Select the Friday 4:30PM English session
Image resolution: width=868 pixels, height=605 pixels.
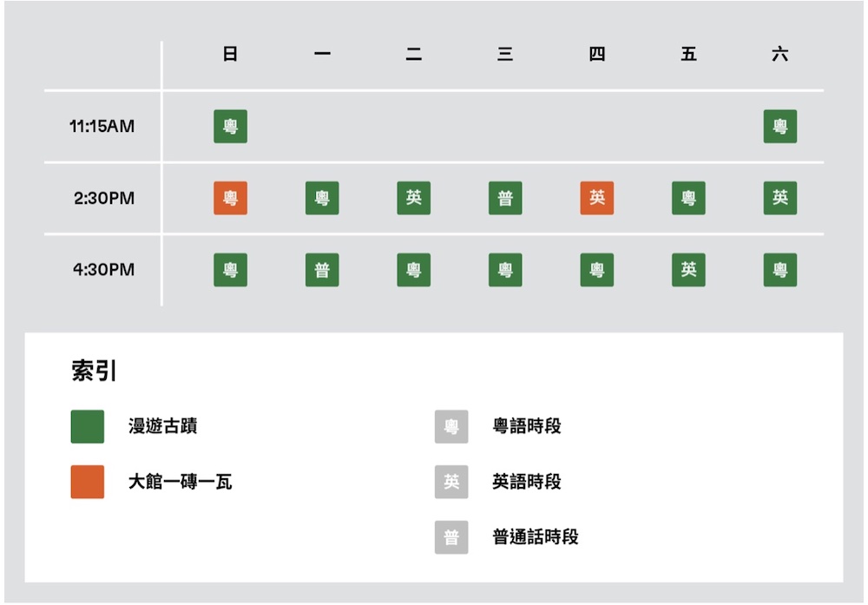688,270
